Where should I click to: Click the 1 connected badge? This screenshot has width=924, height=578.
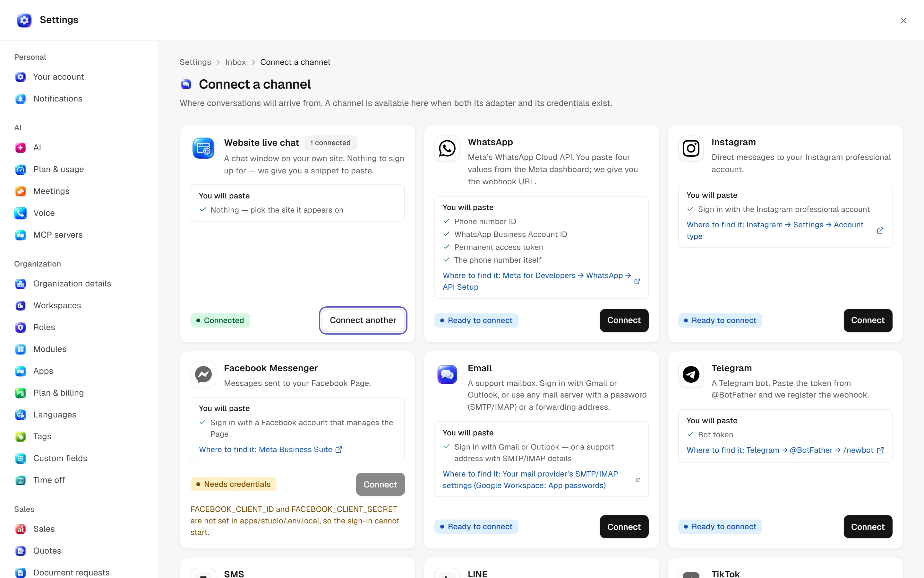point(330,143)
